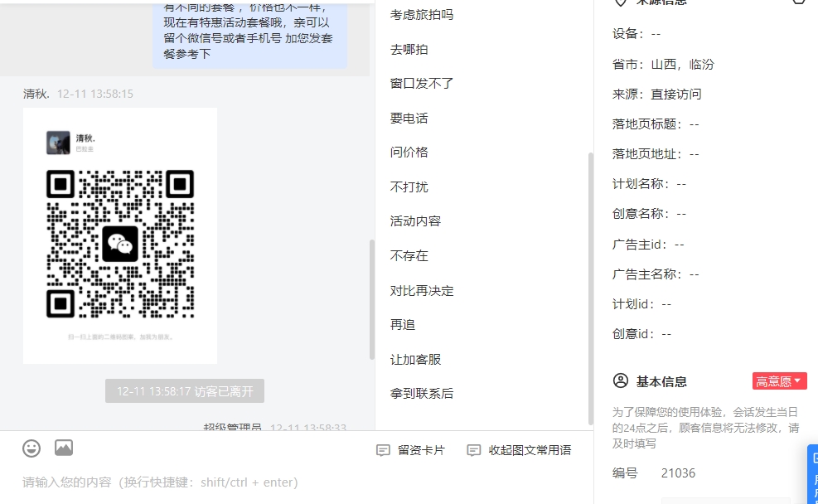
Task: Click the 计划id row
Action: point(641,304)
